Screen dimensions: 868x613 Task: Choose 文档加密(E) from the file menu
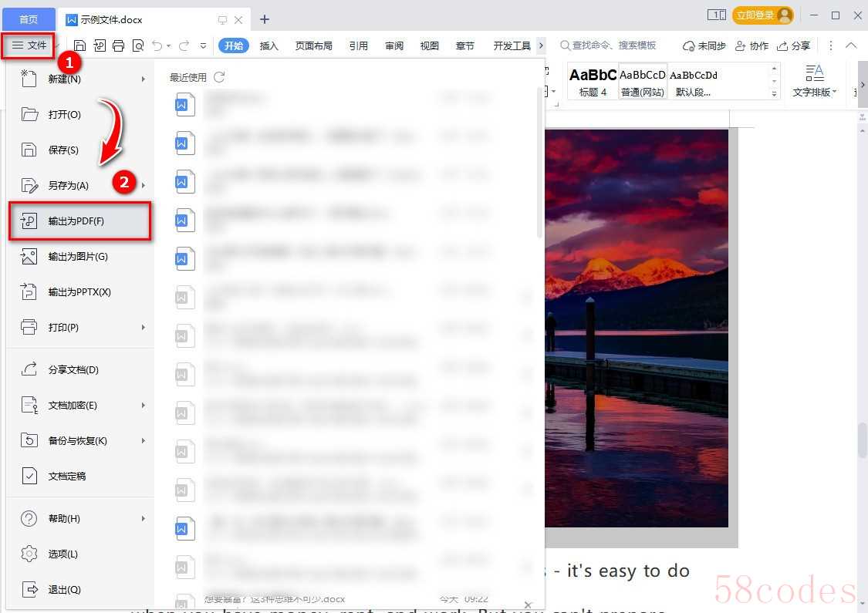(81, 406)
